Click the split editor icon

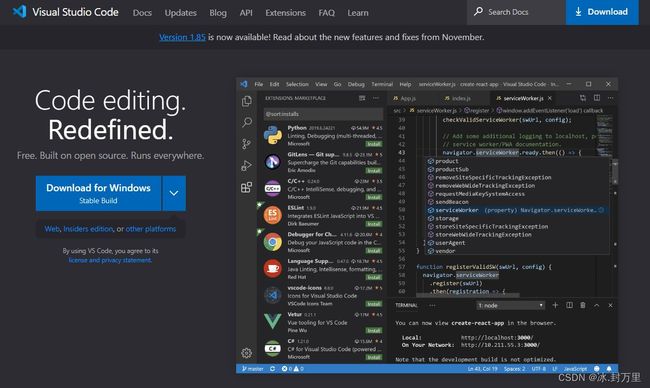pyautogui.click(x=597, y=98)
